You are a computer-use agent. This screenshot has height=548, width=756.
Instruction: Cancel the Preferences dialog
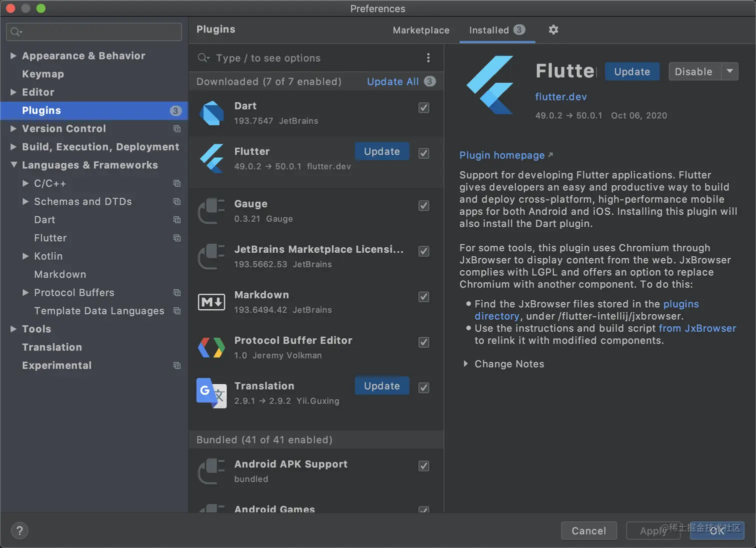tap(588, 530)
